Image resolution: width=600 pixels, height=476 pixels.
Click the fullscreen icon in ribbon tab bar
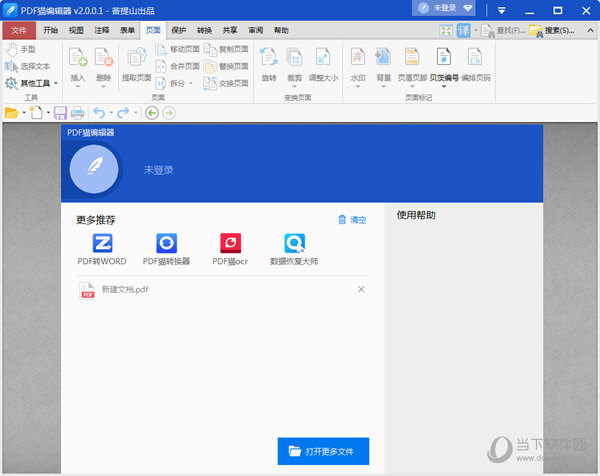click(x=446, y=31)
